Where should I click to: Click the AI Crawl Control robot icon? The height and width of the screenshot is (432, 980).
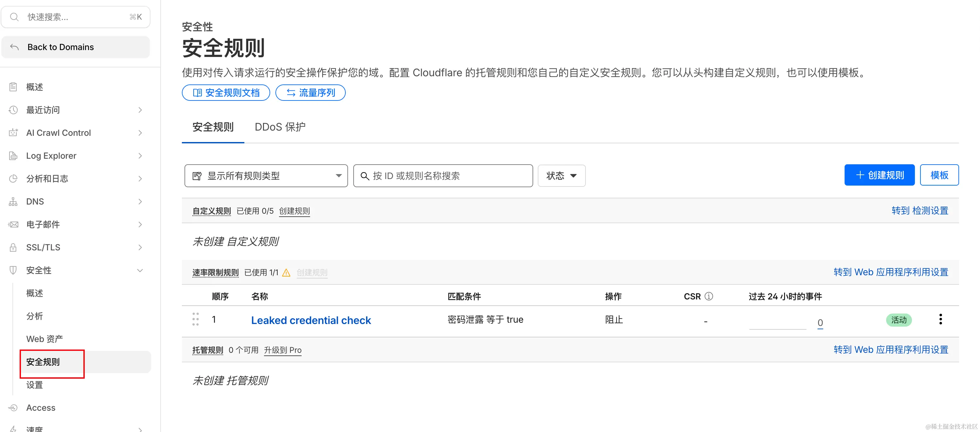[13, 133]
